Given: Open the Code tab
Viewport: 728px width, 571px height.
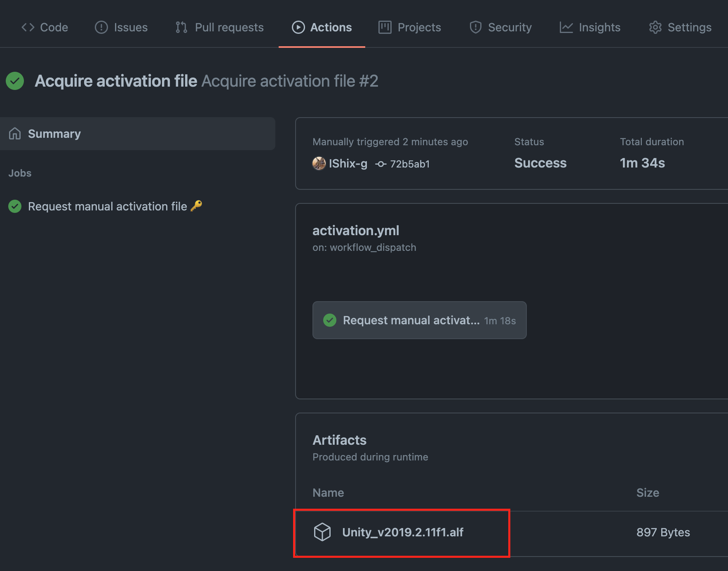Looking at the screenshot, I should 45,27.
